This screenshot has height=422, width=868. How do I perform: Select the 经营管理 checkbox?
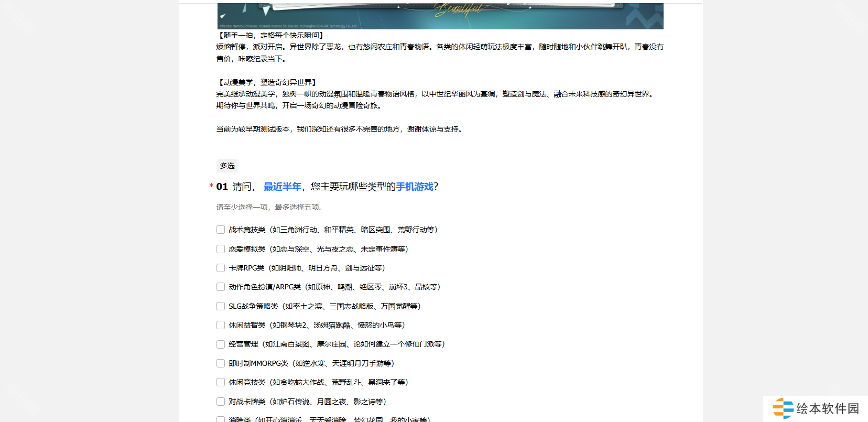point(221,344)
